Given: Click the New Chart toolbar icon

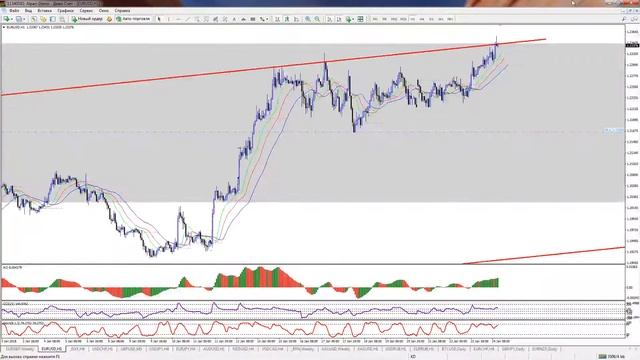Looking at the screenshot, I should point(7,19).
